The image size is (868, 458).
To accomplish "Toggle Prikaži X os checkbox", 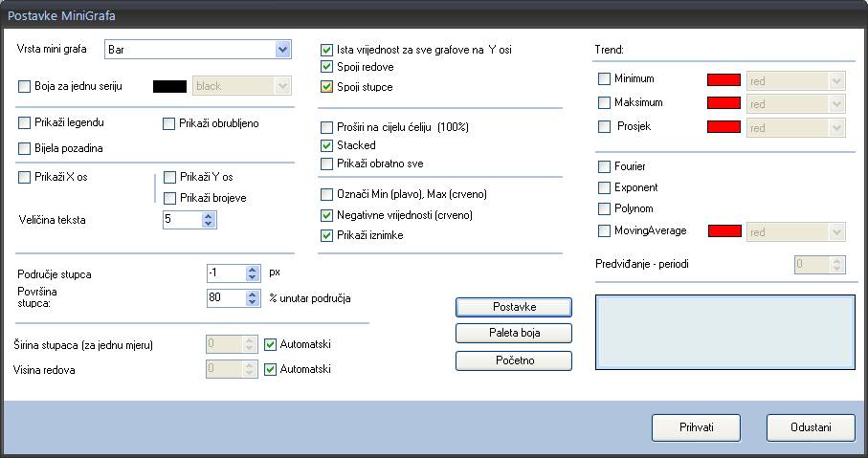I will pyautogui.click(x=24, y=178).
